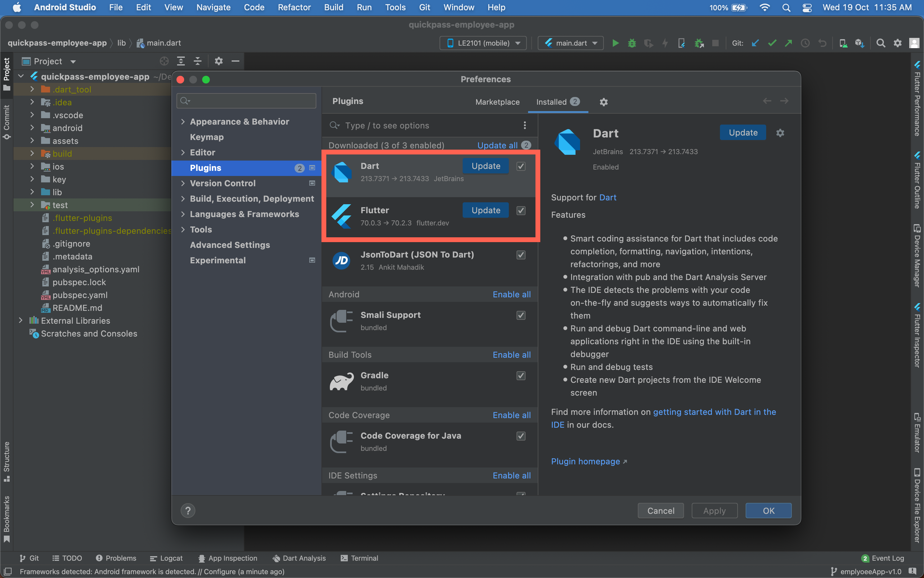Click the Preferences search field

coord(246,101)
